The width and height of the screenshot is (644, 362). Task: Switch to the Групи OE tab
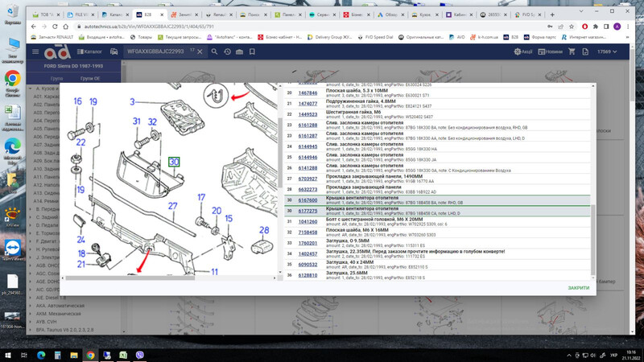[90, 78]
